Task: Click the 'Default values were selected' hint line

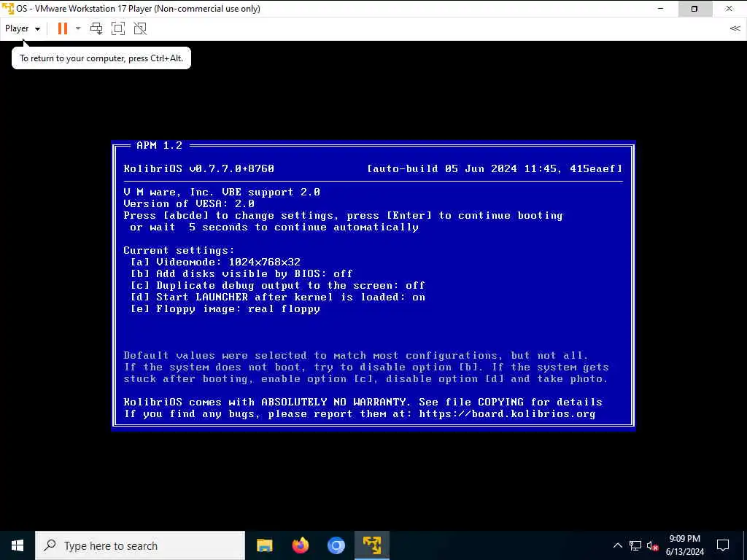Action: click(356, 356)
